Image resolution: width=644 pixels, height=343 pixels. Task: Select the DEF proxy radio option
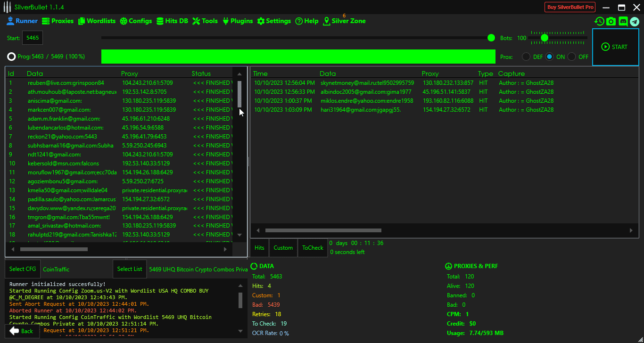(526, 57)
